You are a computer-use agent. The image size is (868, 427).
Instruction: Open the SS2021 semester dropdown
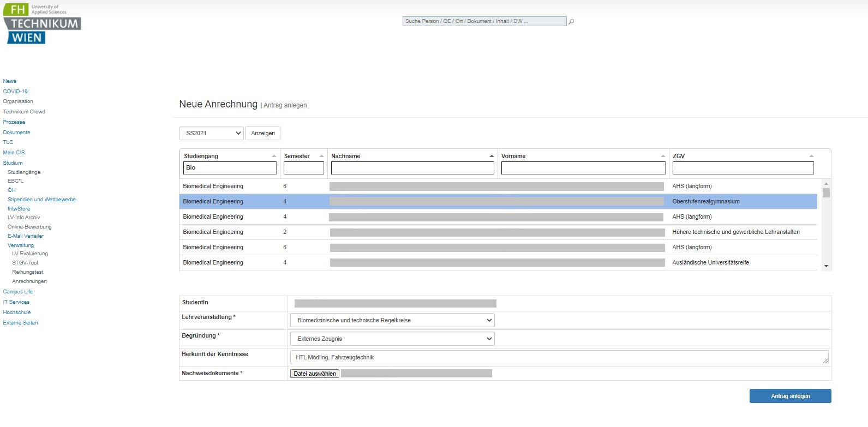(211, 133)
